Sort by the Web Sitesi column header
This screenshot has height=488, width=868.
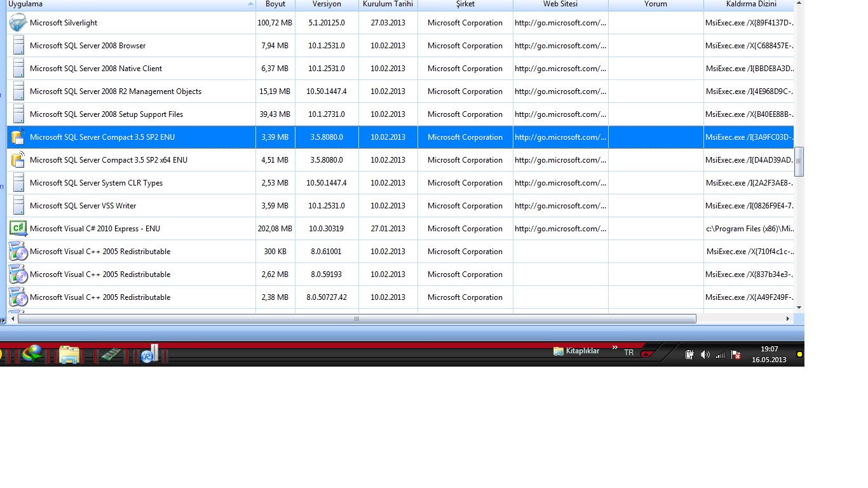click(560, 4)
